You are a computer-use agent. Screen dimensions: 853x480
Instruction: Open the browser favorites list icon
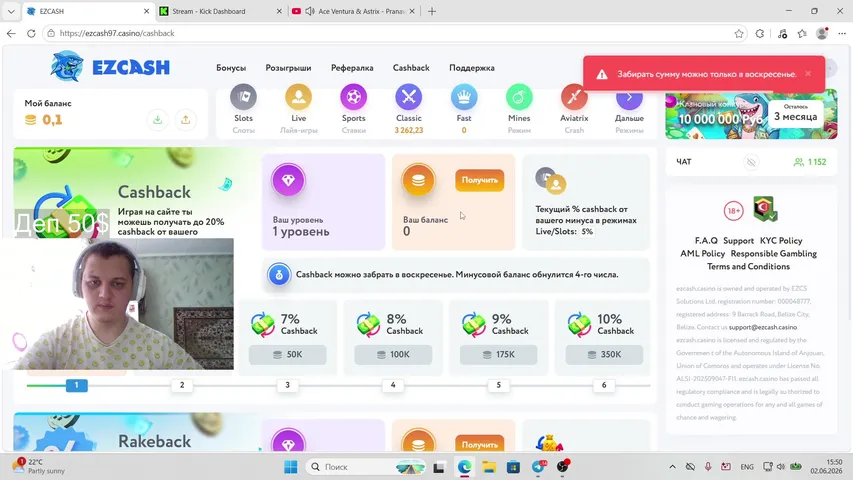pyautogui.click(x=802, y=34)
